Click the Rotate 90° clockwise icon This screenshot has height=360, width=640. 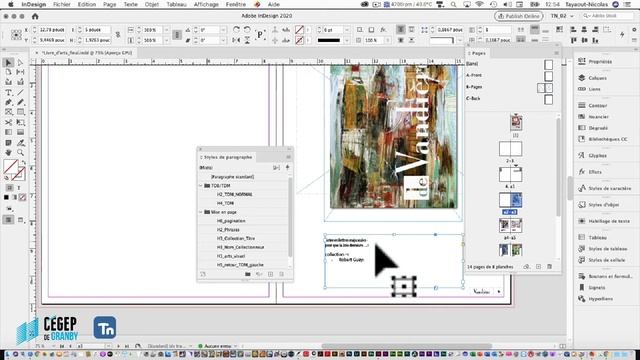(x=236, y=30)
